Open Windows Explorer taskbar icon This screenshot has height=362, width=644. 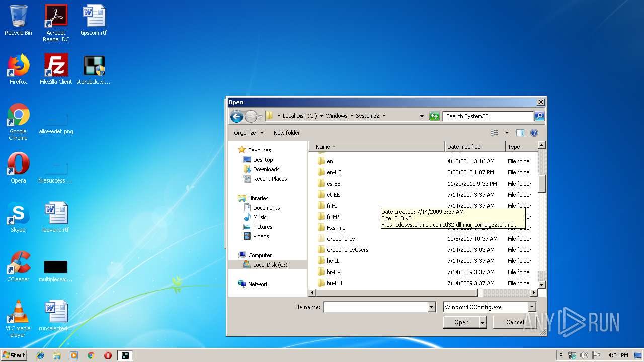(57, 355)
